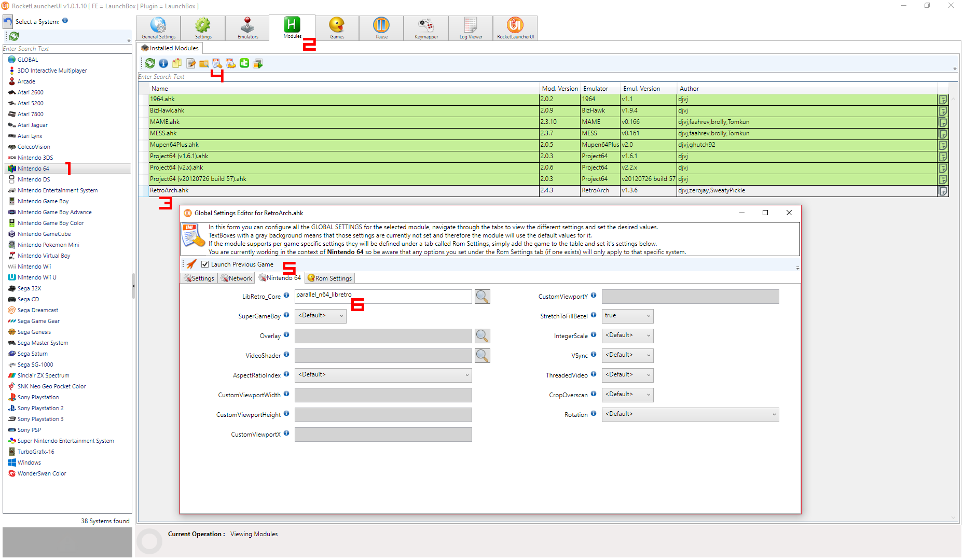Click the green refresh modules icon
Viewport: 964px width, 560px height.
(150, 63)
